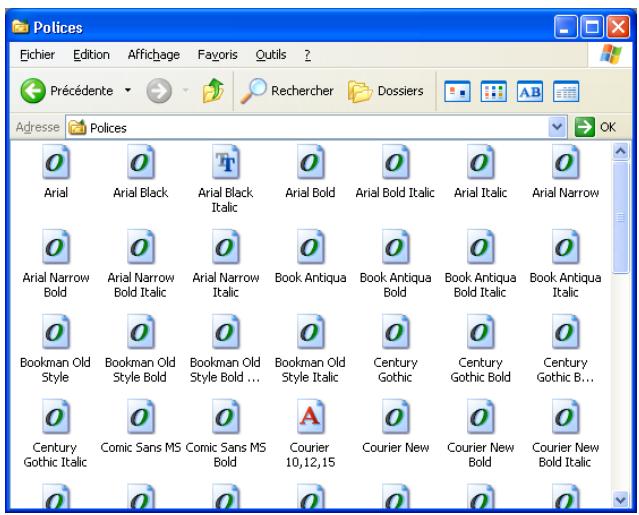Select the Book Antiqua font icon
The image size is (639, 515).
click(311, 247)
